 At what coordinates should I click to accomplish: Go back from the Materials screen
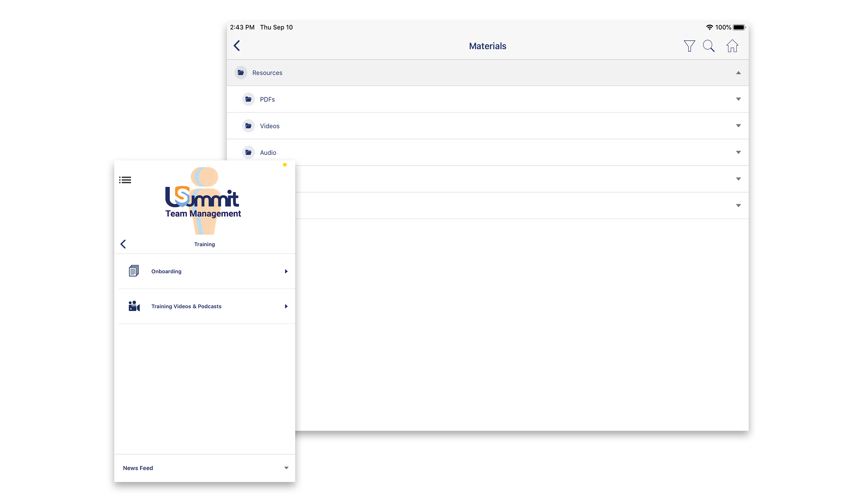click(237, 46)
